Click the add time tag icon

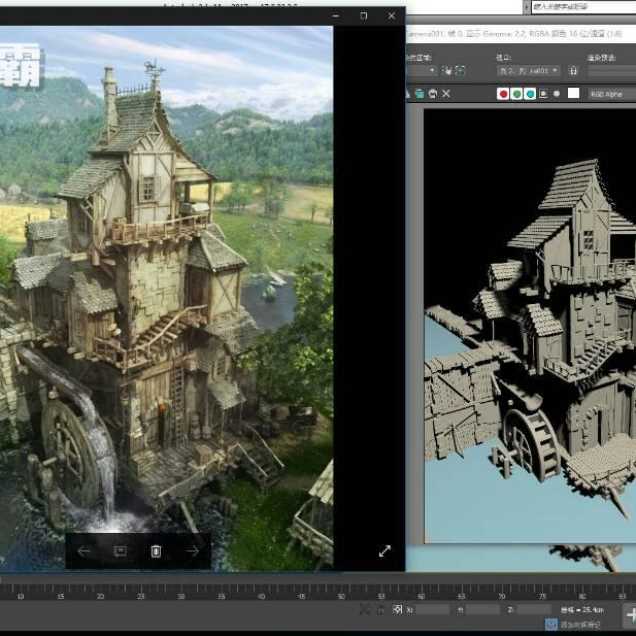tap(551, 624)
